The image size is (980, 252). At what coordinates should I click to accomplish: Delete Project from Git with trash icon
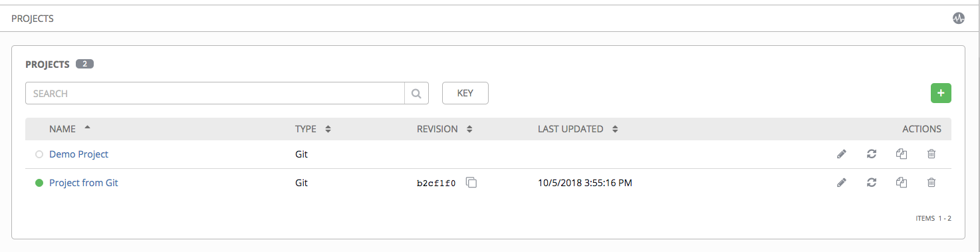click(x=931, y=182)
